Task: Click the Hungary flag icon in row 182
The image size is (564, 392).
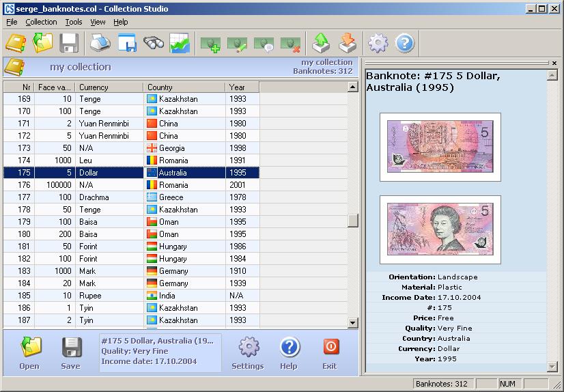Action: click(x=152, y=259)
